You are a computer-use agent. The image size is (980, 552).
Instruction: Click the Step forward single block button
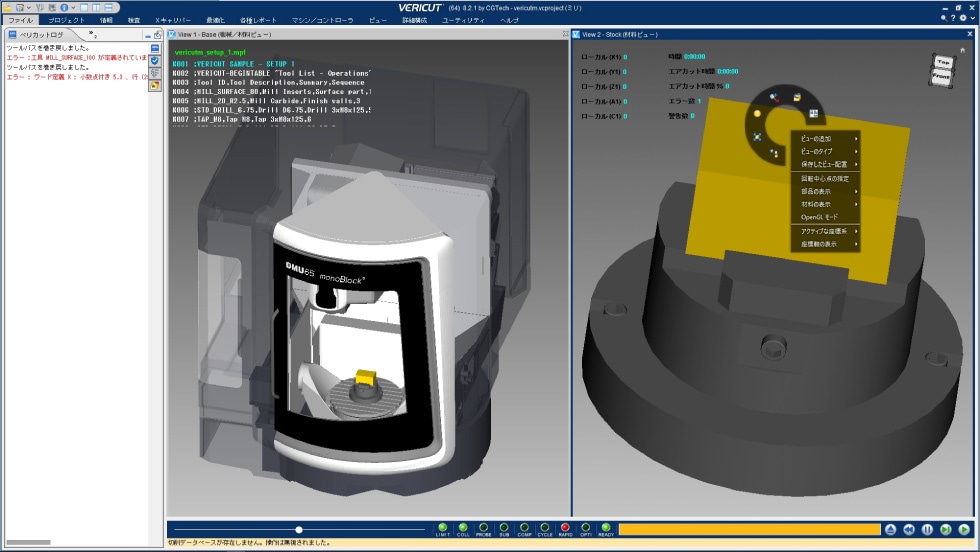pos(945,529)
